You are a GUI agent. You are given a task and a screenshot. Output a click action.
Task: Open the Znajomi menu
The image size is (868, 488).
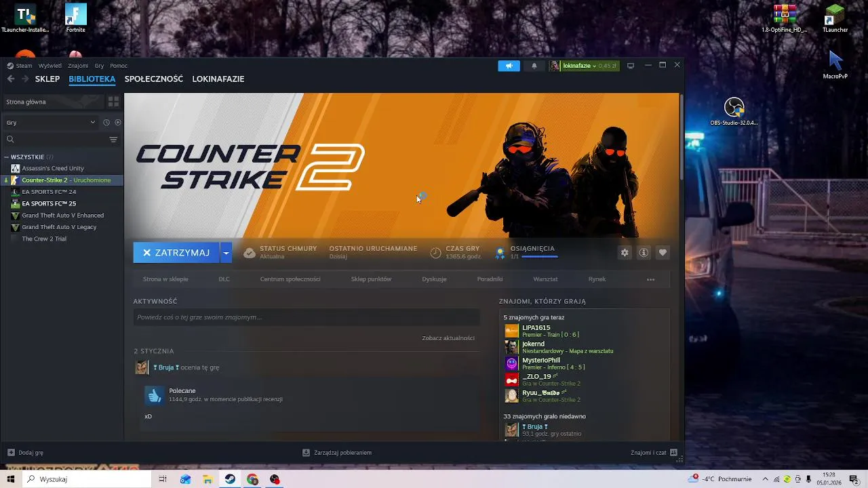78,66
